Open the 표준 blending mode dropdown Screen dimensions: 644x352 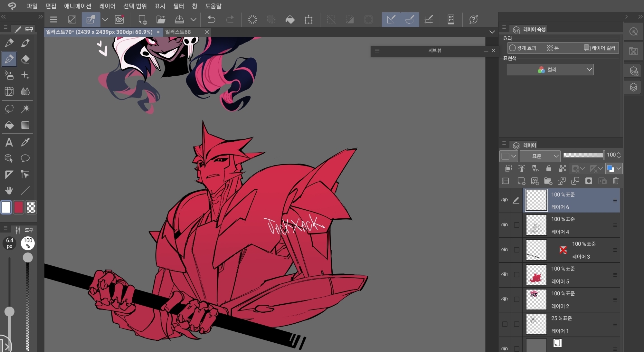(x=540, y=156)
